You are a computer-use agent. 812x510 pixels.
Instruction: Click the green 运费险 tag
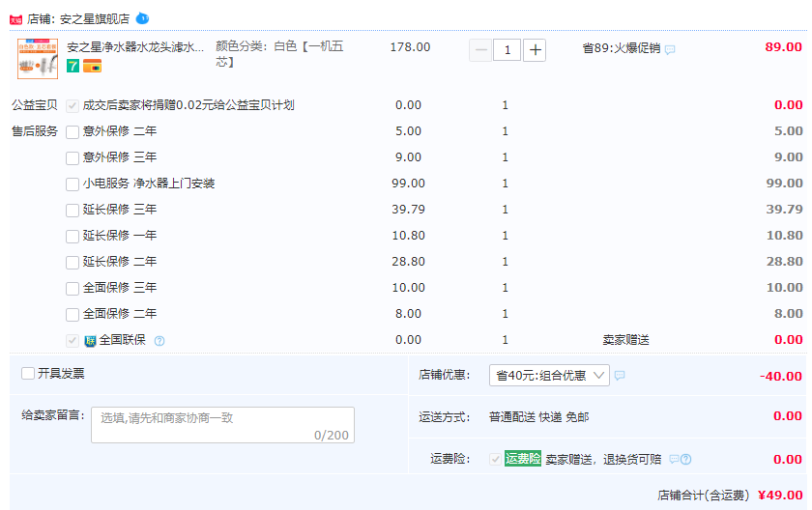(x=523, y=458)
